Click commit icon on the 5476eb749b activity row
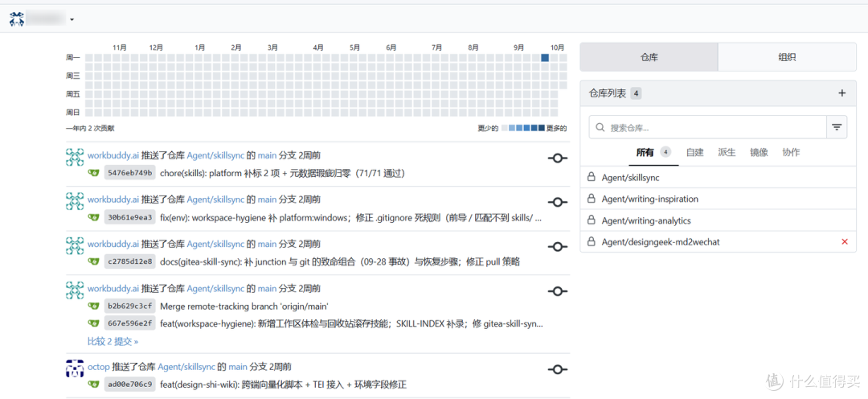Screen dimensions: 868x399 coord(558,158)
